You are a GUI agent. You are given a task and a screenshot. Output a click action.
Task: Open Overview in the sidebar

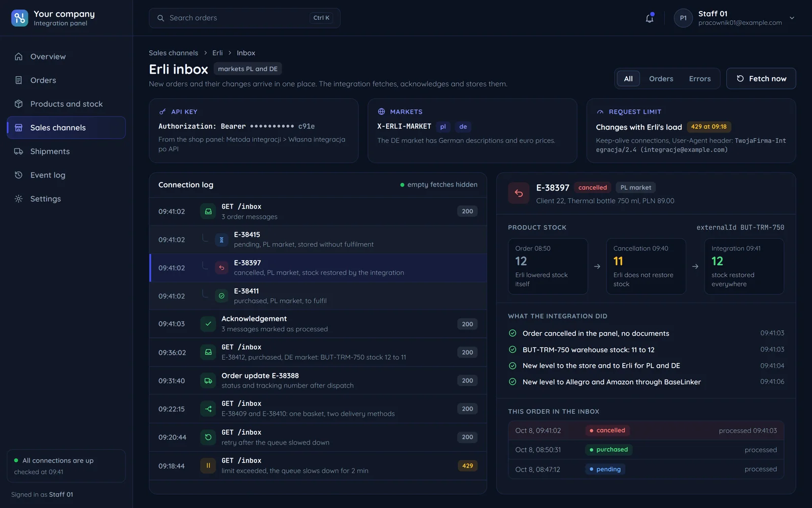pos(66,56)
